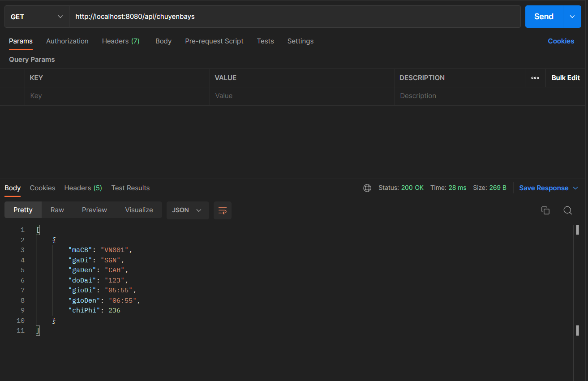This screenshot has height=381, width=588.
Task: Select the response Body tab
Action: click(x=13, y=188)
